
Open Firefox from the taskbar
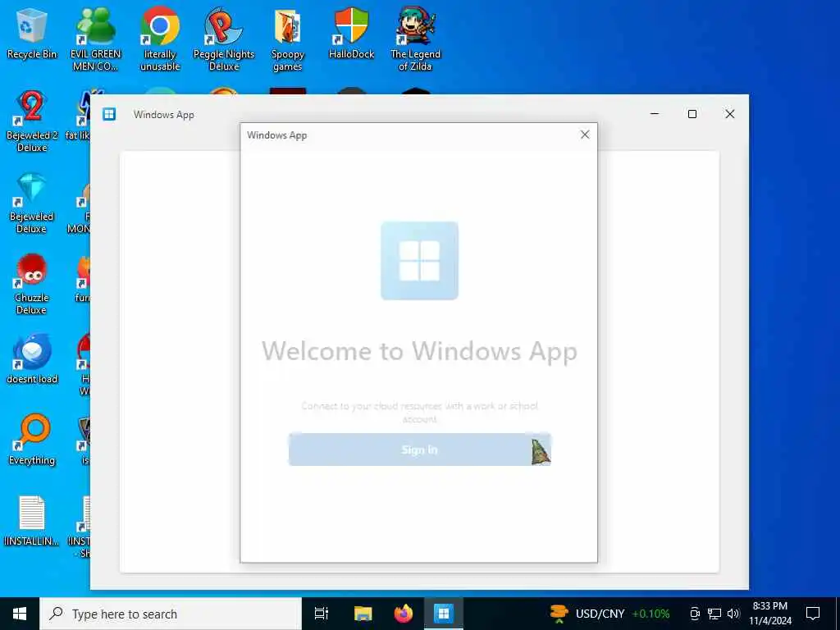(404, 614)
